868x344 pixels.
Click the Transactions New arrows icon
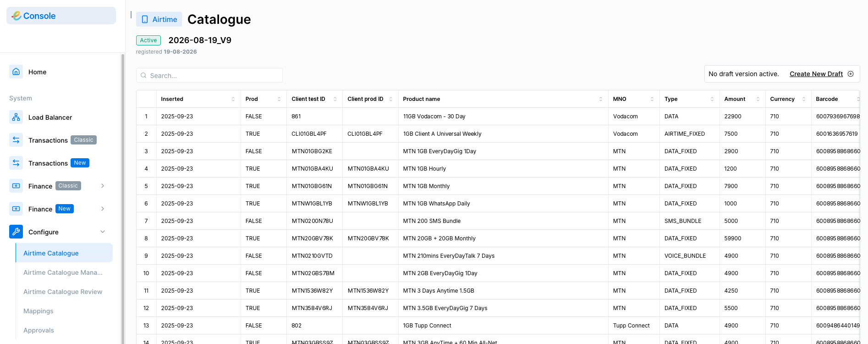click(16, 163)
